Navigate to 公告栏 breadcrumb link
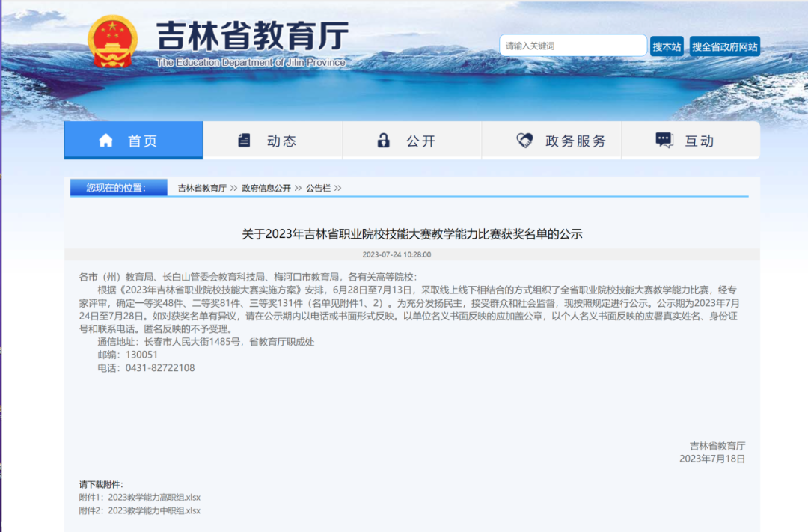This screenshot has height=532, width=808. pos(318,188)
